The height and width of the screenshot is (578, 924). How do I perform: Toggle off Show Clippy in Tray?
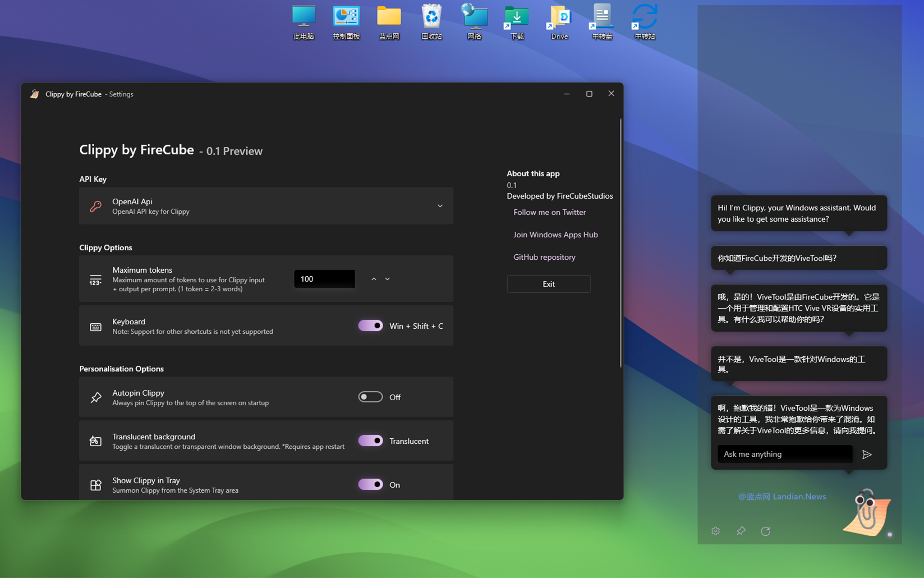tap(370, 485)
